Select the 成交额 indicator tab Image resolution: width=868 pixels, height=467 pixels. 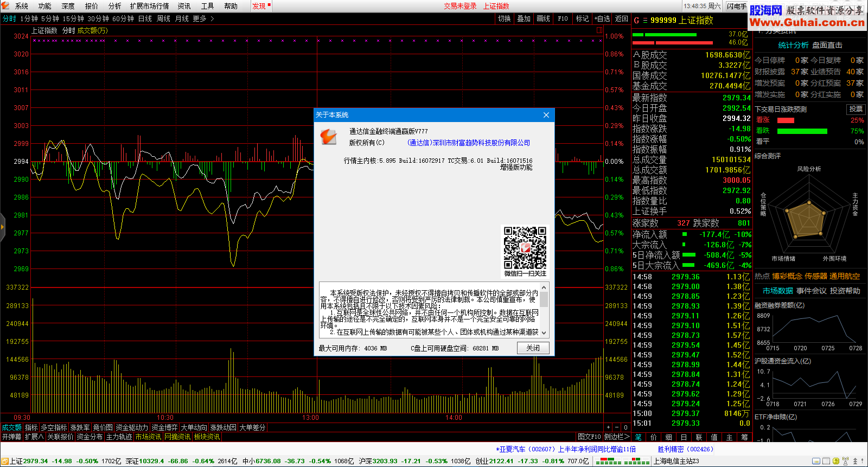click(x=11, y=427)
